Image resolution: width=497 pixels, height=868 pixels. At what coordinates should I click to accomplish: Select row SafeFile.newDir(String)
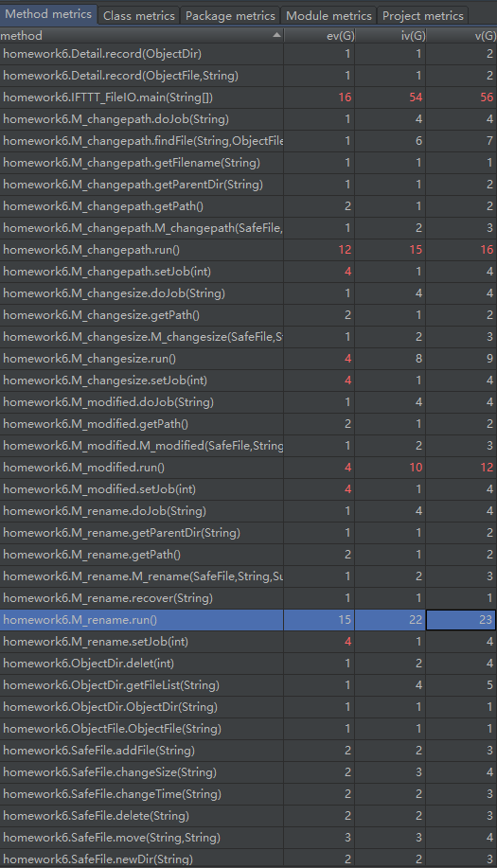(x=248, y=859)
